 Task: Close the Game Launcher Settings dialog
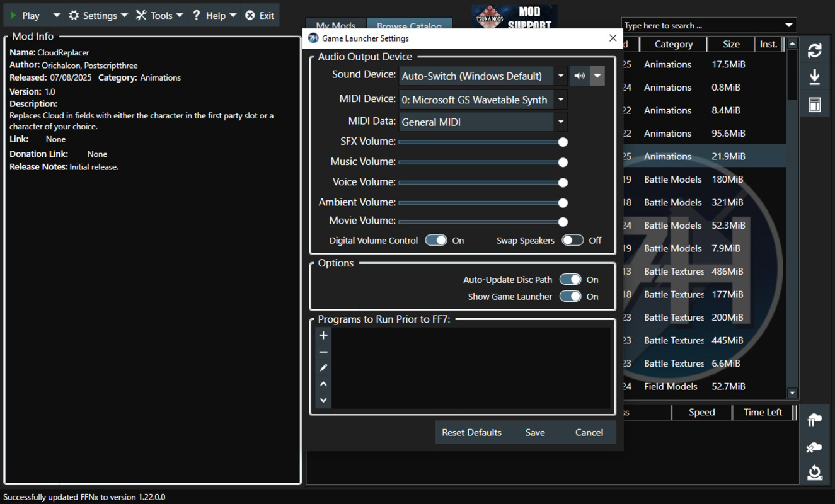(613, 38)
